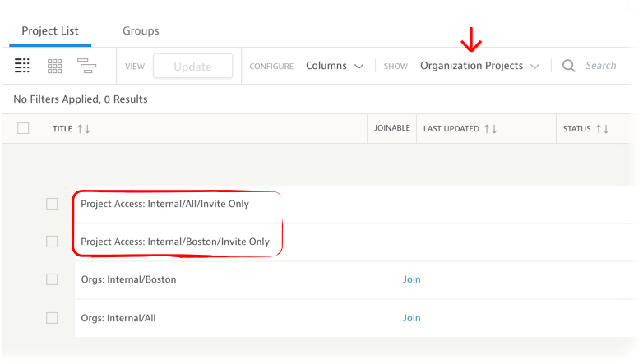643x364 pixels.
Task: Check the Internal/All/Invite Only project checkbox
Action: (52, 204)
